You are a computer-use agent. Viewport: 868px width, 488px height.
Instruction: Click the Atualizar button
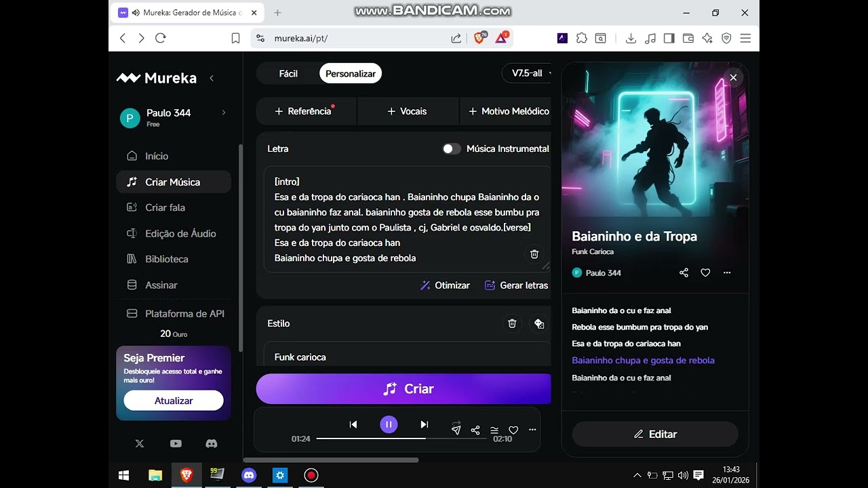pyautogui.click(x=174, y=401)
